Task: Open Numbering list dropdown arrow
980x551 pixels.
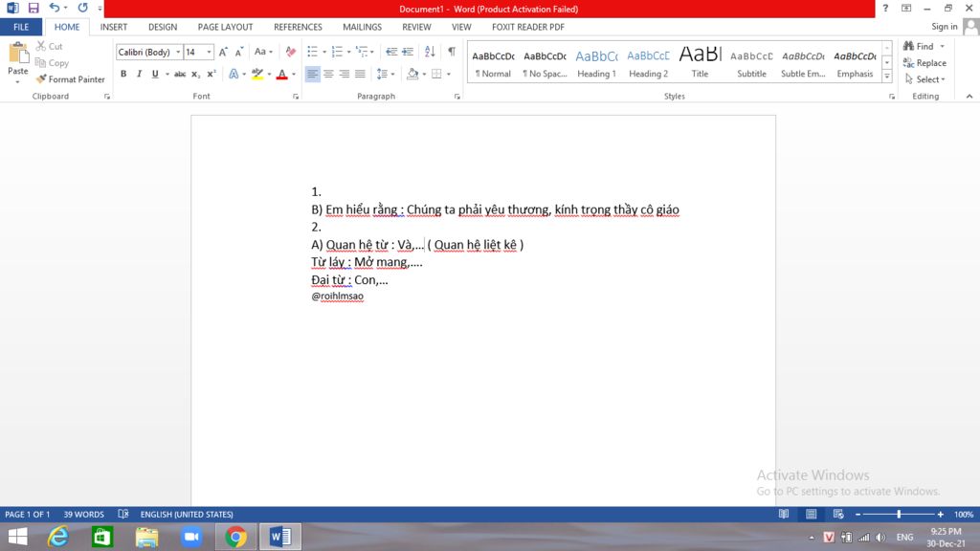Action: tap(348, 52)
